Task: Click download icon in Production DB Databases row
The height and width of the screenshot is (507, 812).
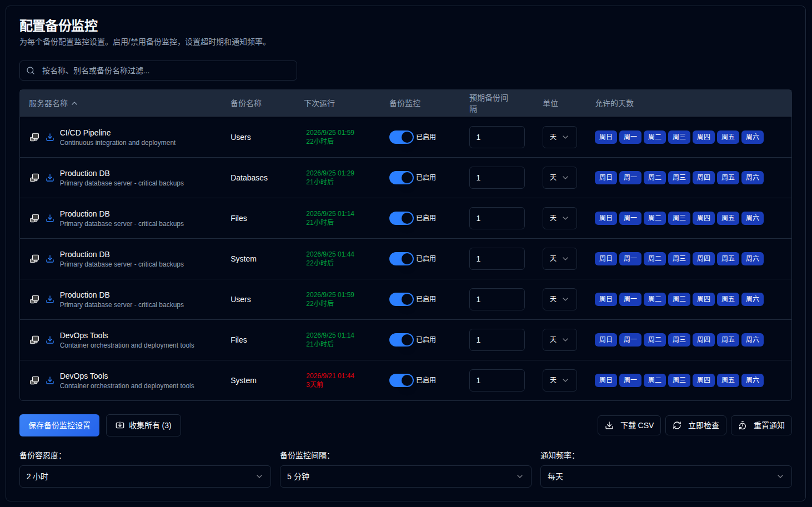Action: click(50, 178)
